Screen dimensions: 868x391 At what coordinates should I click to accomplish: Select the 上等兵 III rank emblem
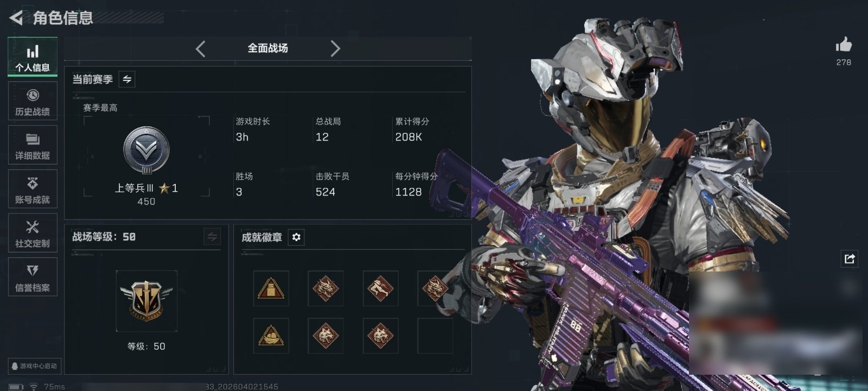[x=146, y=151]
